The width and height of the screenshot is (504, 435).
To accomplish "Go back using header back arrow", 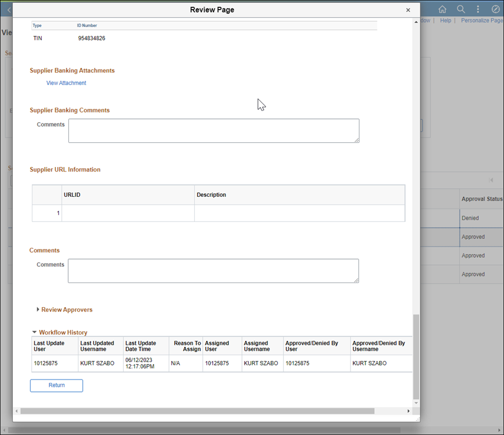I will [x=9, y=10].
